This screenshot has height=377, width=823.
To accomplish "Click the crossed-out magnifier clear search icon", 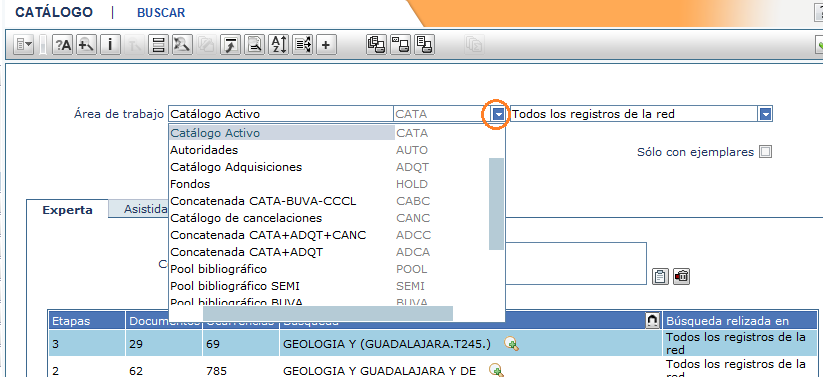I will [x=182, y=45].
